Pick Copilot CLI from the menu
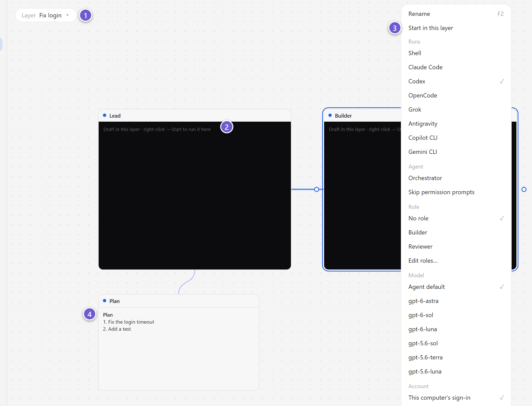Screen dimensions: 532x406 [x=456, y=138]
